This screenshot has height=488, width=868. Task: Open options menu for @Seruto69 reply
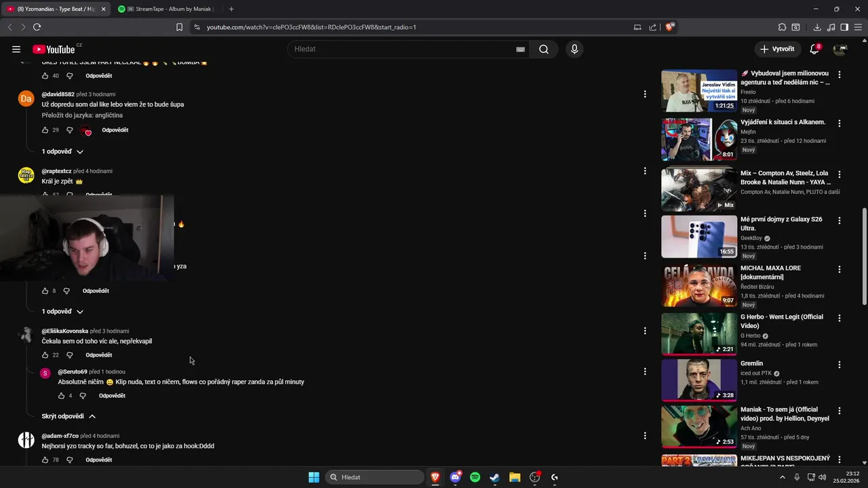645,371
